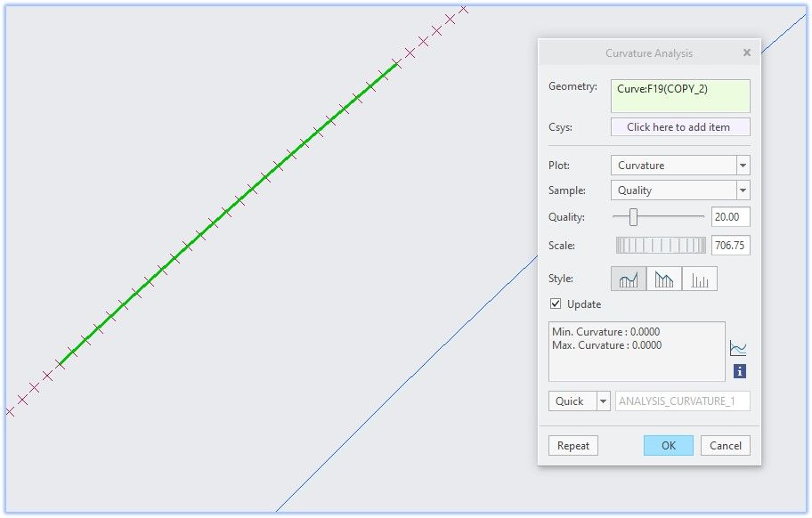Open the Plot dropdown arrow
The width and height of the screenshot is (812, 518).
pyautogui.click(x=743, y=166)
